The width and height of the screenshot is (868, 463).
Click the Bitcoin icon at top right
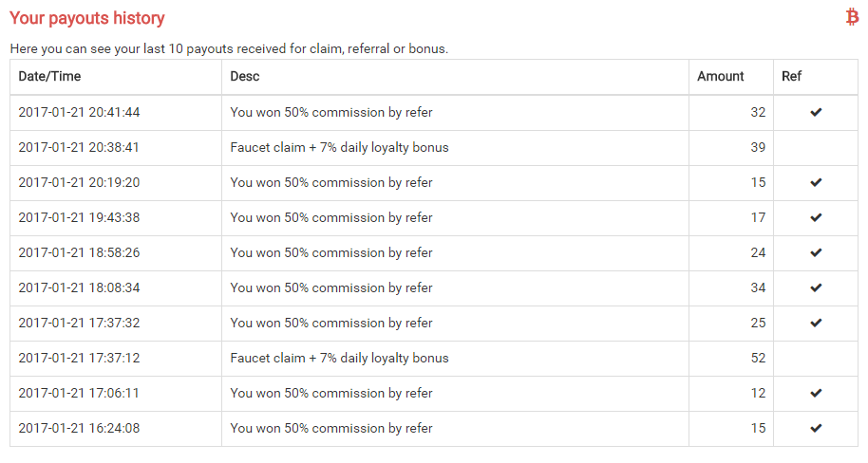pos(852,17)
